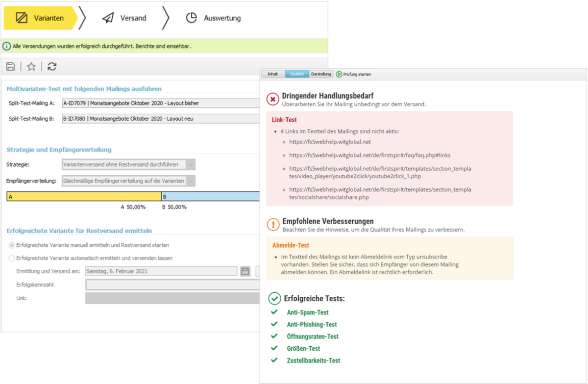588x384 pixels.
Task: Click the star favorite icon
Action: pyautogui.click(x=31, y=66)
